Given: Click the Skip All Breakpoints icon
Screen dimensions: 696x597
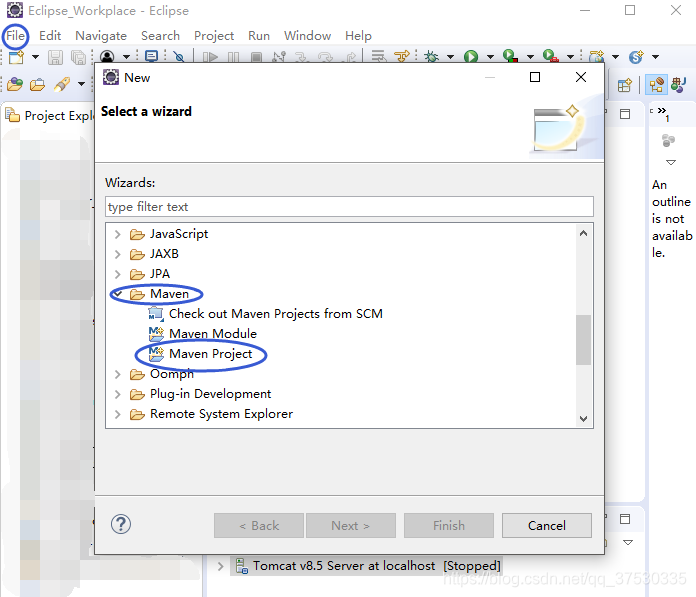Looking at the screenshot, I should 179,57.
